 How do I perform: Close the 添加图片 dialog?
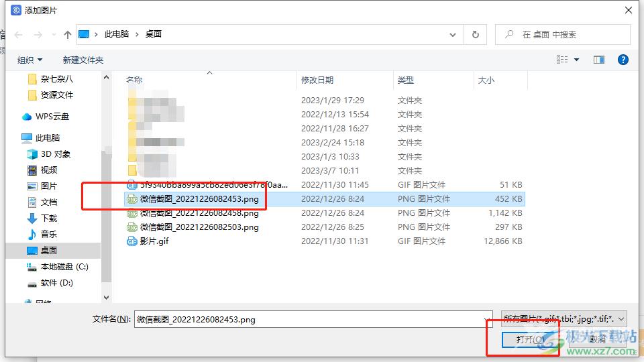629,10
